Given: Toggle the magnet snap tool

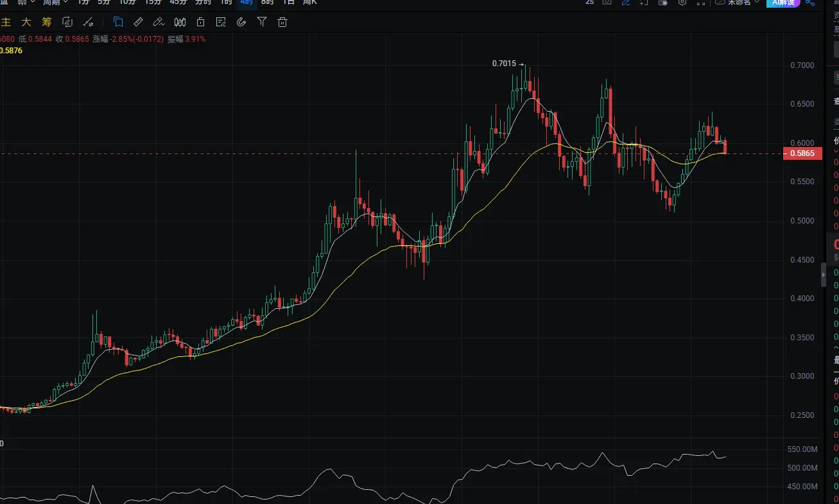Looking at the screenshot, I should coord(241,22).
